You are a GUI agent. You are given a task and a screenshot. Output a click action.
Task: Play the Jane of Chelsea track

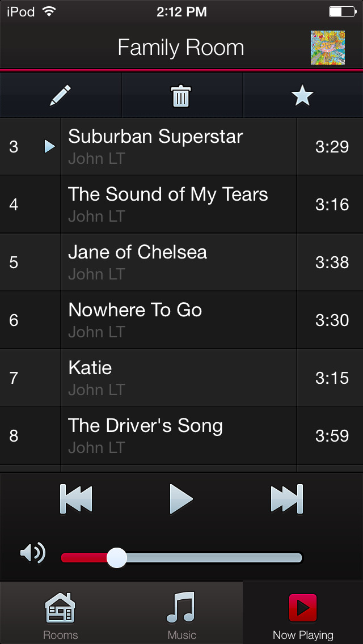pos(181,262)
